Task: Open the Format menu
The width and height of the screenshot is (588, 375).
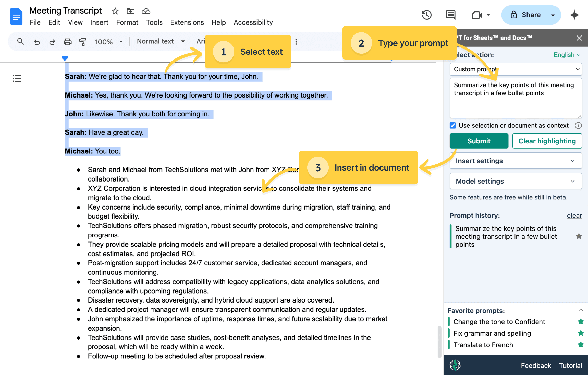Action: 127,22
